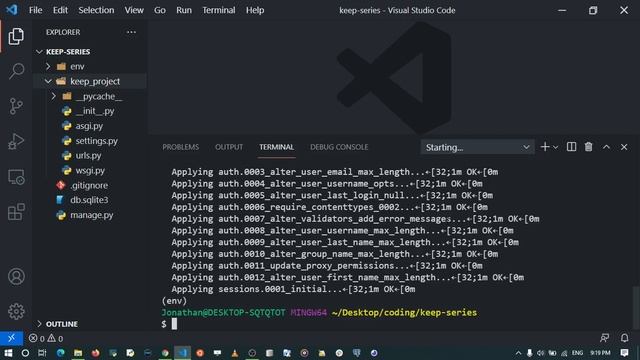
Task: Open the Manage gear icon
Action: pyautogui.click(x=16, y=311)
